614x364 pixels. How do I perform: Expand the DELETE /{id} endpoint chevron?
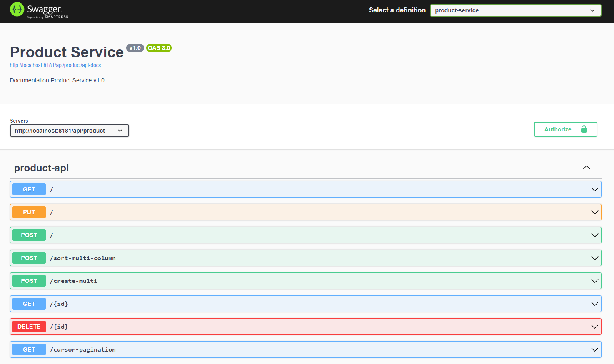click(x=594, y=327)
